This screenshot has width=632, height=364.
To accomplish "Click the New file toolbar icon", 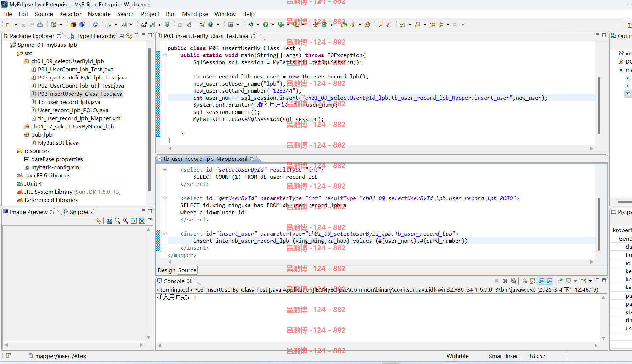I will tap(9, 24).
